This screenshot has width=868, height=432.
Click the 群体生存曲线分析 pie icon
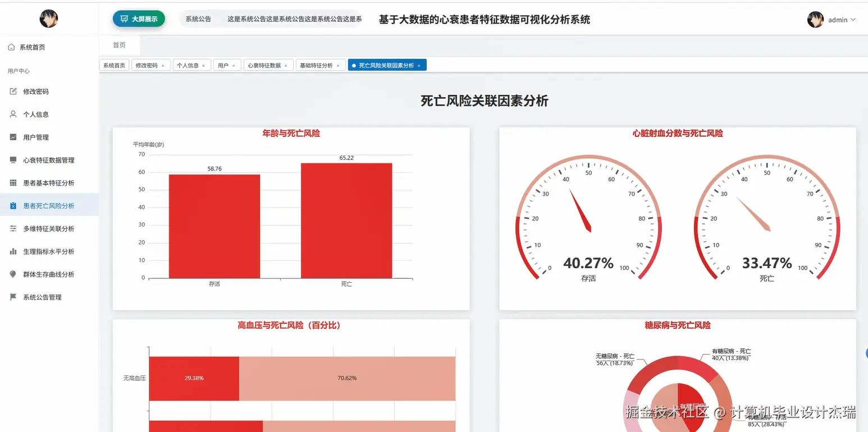pos(14,274)
